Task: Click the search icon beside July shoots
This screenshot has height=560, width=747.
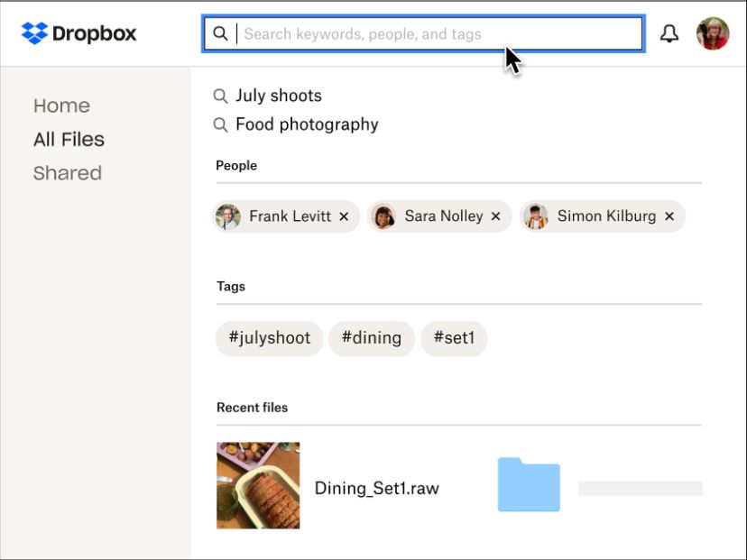Action: coord(220,95)
